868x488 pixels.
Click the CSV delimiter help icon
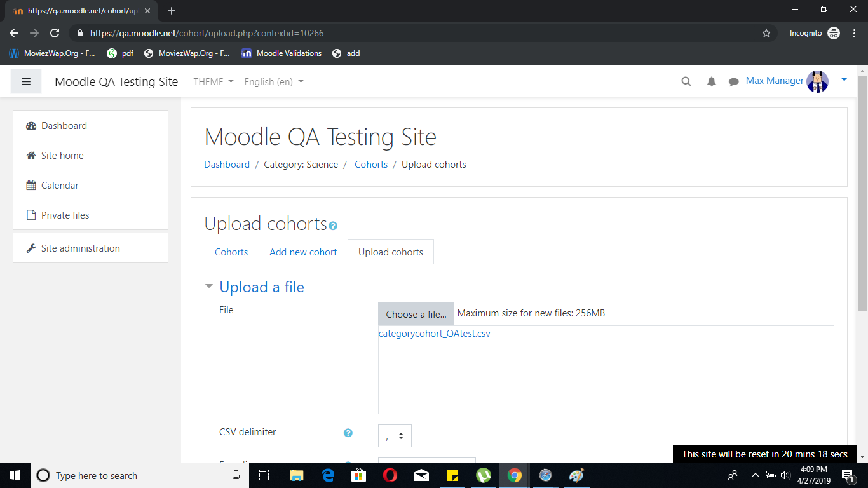(348, 433)
